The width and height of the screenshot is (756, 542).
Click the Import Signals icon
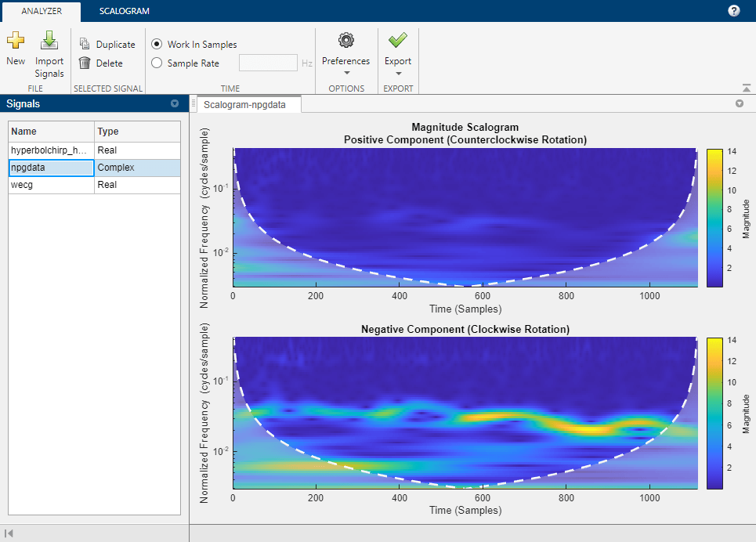tap(49, 42)
